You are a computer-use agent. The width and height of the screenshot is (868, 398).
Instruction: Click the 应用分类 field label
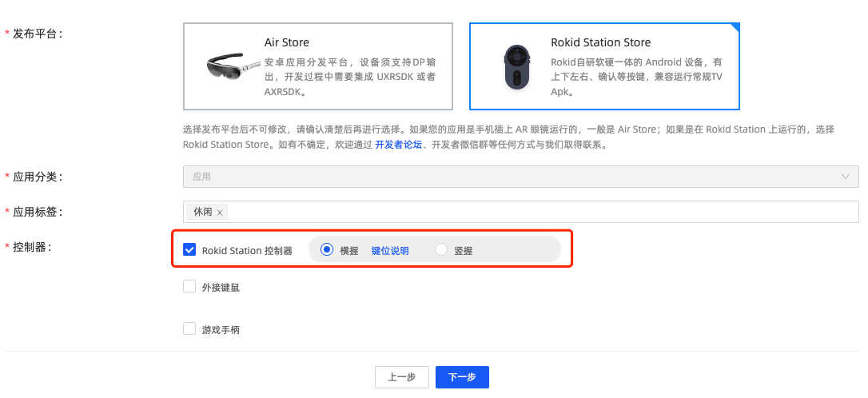pyautogui.click(x=37, y=177)
